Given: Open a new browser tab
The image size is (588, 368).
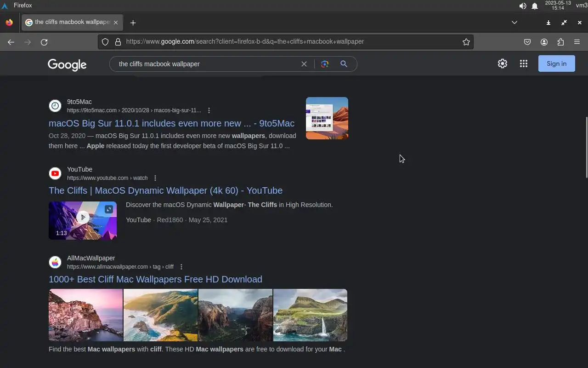Looking at the screenshot, I should click(133, 23).
